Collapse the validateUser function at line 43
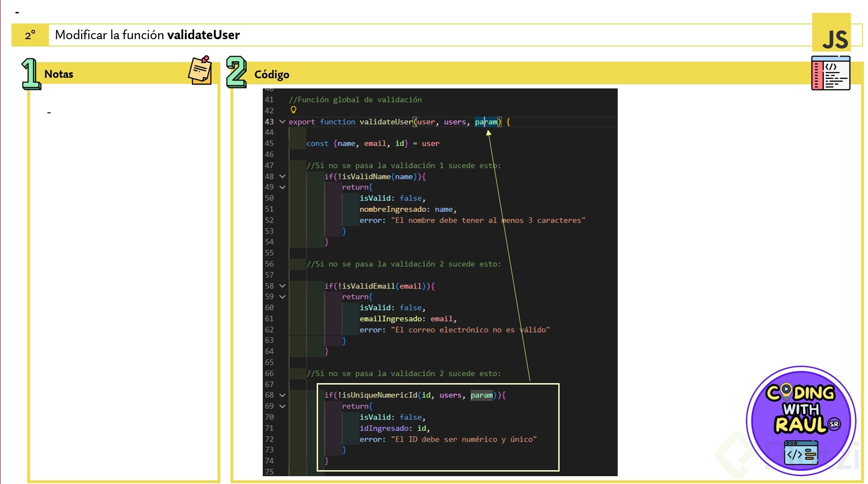Screen dimensions: 868x484 282,122
